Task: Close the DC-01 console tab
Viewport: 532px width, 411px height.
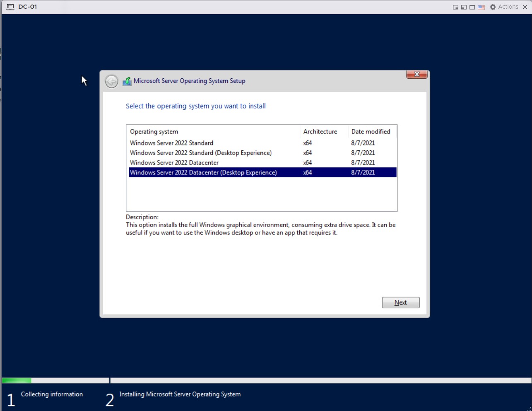Action: (x=525, y=7)
